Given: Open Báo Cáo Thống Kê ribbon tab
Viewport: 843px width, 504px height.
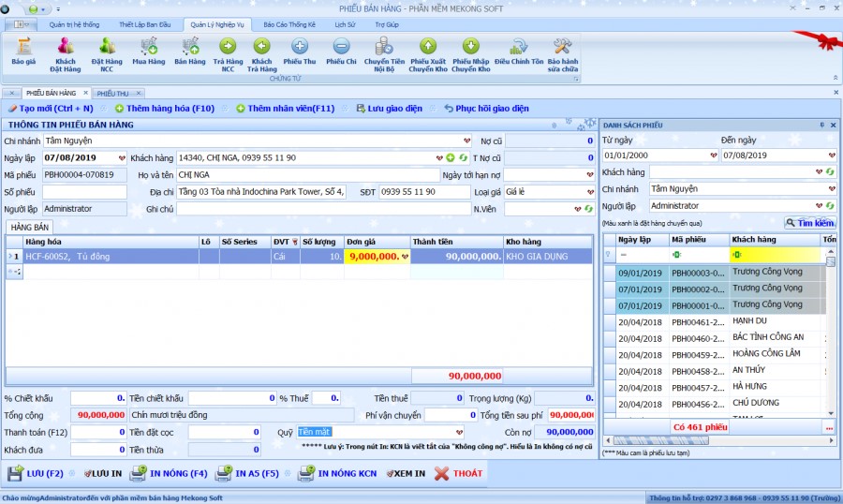Looking at the screenshot, I should [x=289, y=24].
